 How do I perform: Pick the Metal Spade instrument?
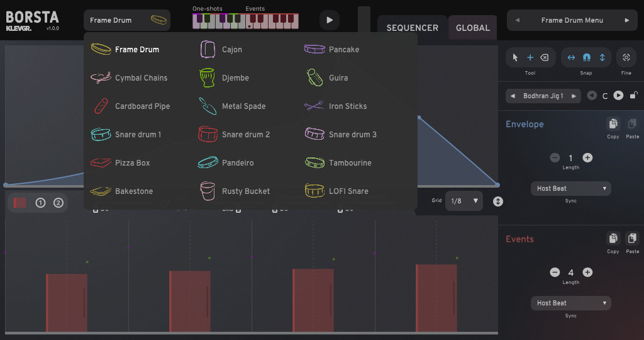click(232, 106)
